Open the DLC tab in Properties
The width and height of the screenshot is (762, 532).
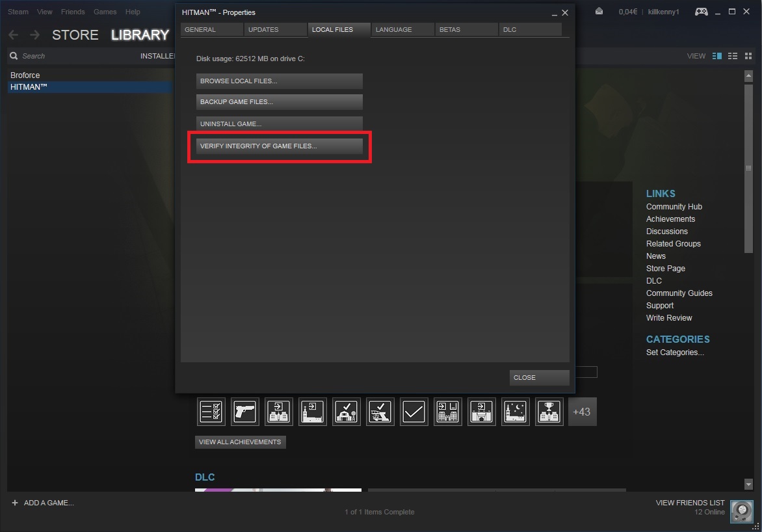tap(530, 30)
